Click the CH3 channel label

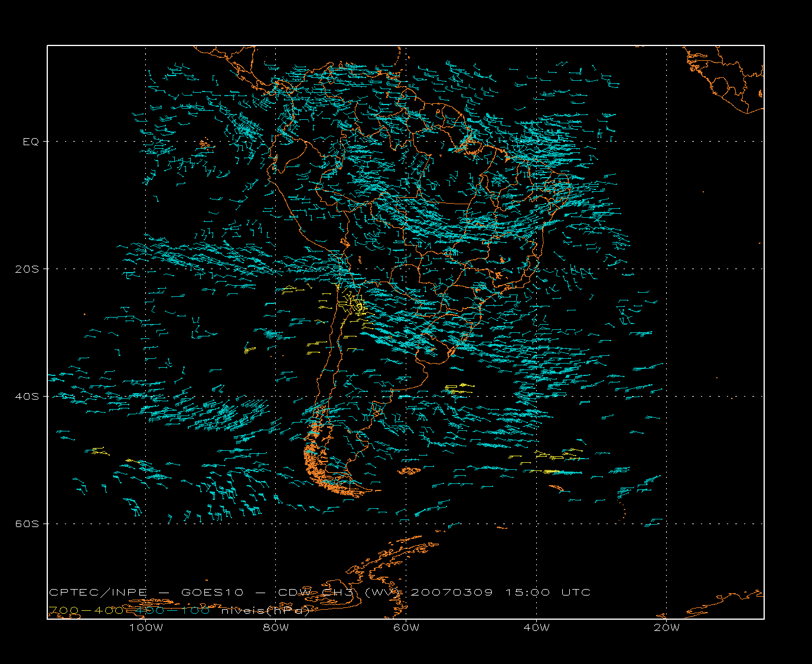(338, 593)
